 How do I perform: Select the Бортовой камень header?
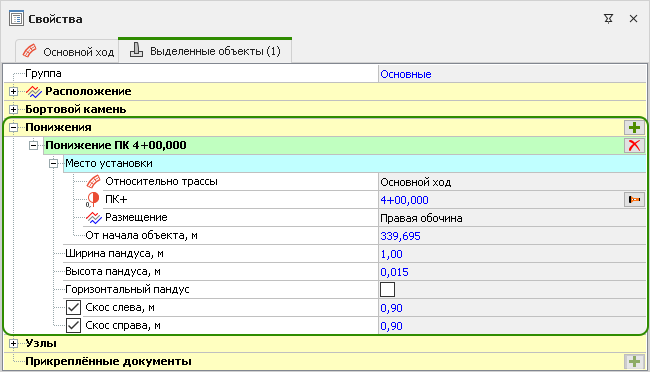[x=76, y=109]
